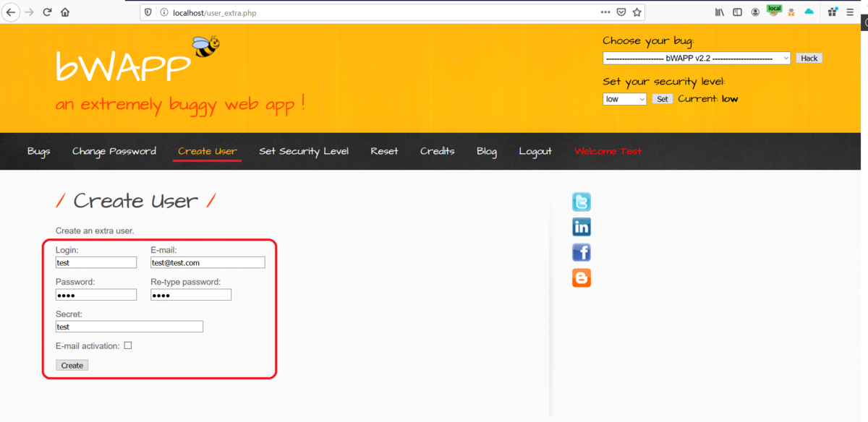Toggle the sidebar icon in toolbar

pyautogui.click(x=738, y=12)
